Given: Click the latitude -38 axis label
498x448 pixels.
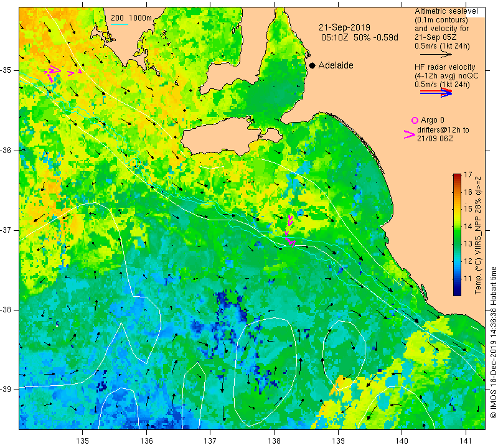Looking at the screenshot, I should [6, 310].
